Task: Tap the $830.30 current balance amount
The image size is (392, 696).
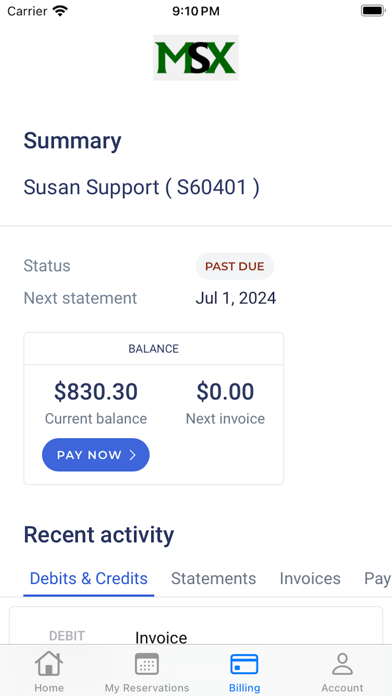Action: click(96, 392)
